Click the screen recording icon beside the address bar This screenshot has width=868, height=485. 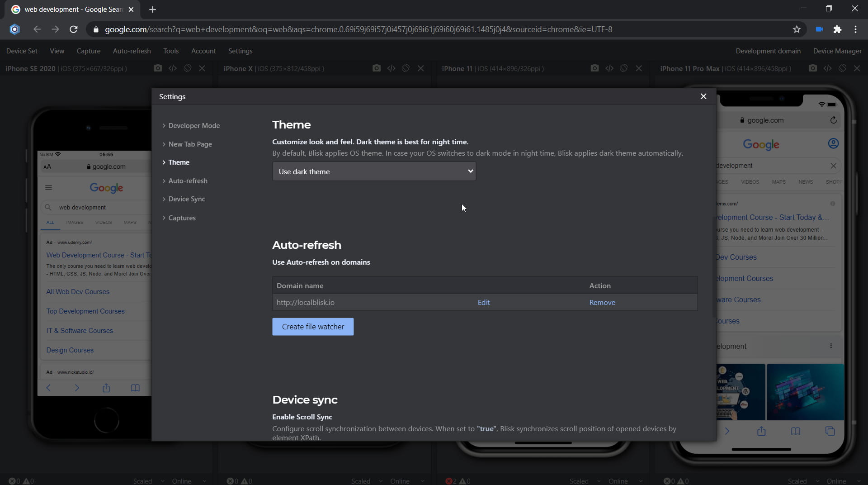point(819,29)
